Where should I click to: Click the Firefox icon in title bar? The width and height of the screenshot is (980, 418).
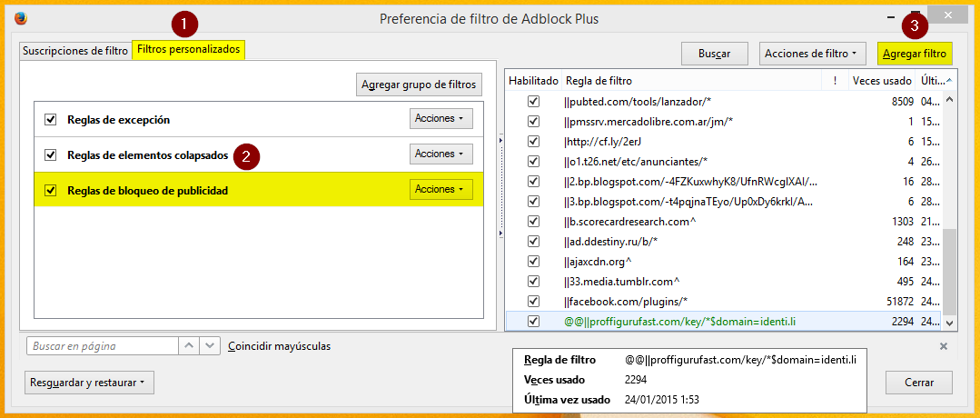[x=21, y=19]
